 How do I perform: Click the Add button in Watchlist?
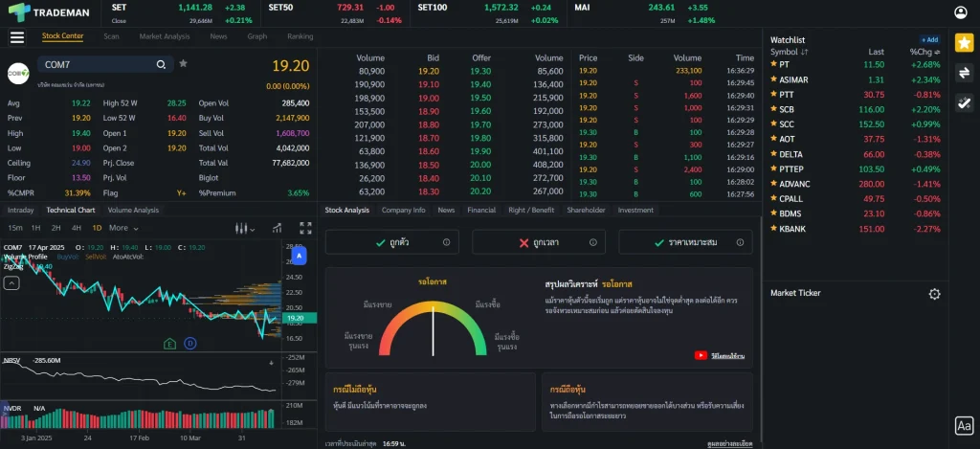point(929,39)
